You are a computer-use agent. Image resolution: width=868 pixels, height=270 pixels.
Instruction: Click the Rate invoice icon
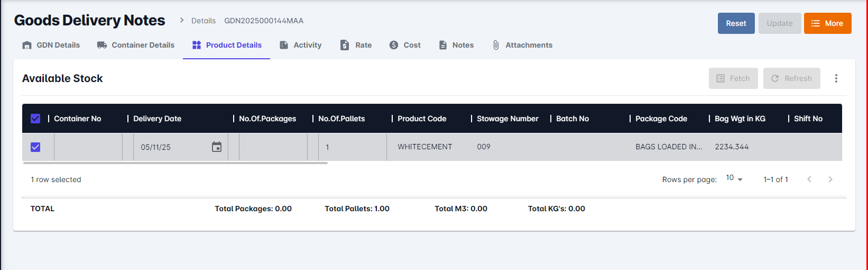pyautogui.click(x=345, y=45)
